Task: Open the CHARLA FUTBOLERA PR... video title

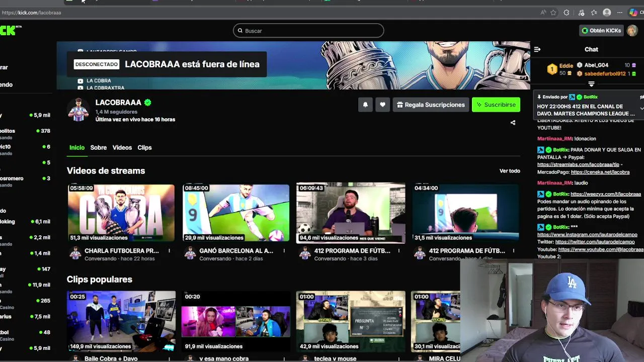Action: click(122, 251)
